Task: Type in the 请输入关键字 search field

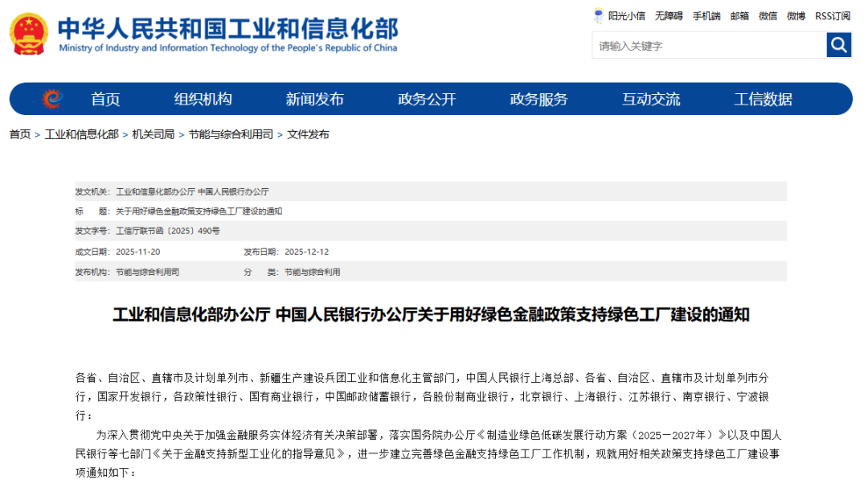Action: pos(707,46)
